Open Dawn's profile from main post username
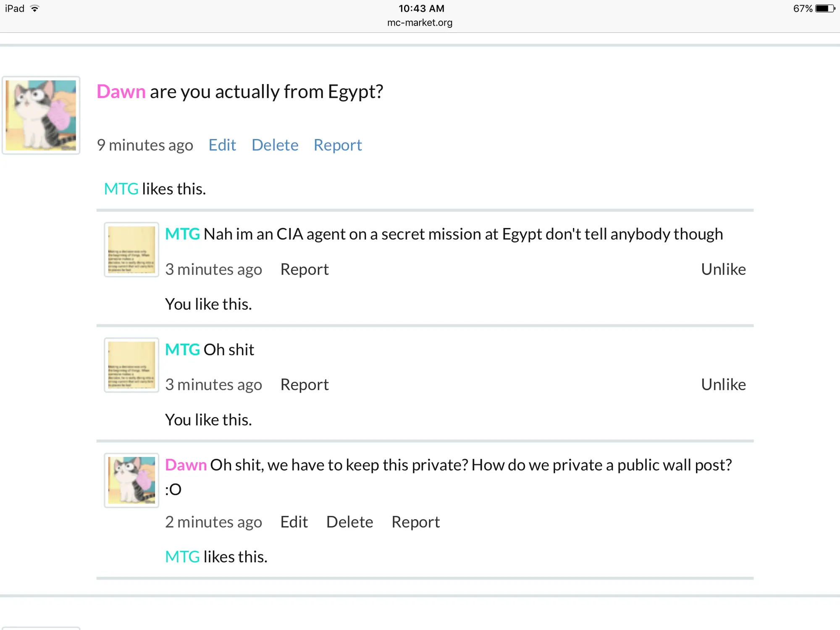 pos(121,92)
